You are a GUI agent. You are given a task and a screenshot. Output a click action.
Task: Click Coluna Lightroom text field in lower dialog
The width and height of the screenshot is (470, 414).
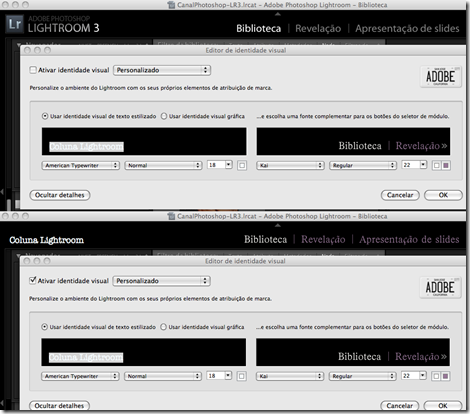(x=144, y=352)
